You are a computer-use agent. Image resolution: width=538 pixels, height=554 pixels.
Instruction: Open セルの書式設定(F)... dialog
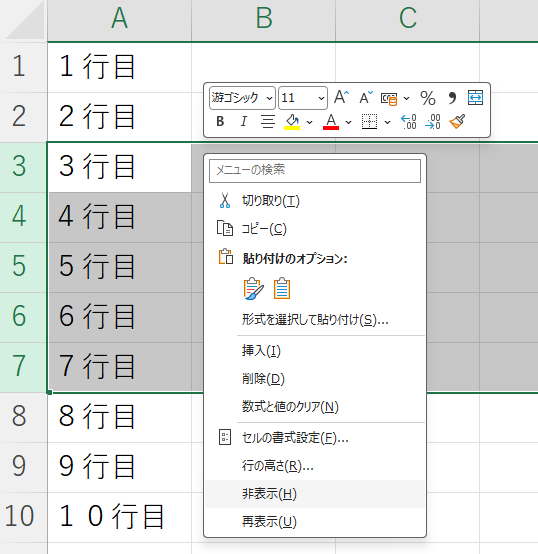[x=315, y=438]
